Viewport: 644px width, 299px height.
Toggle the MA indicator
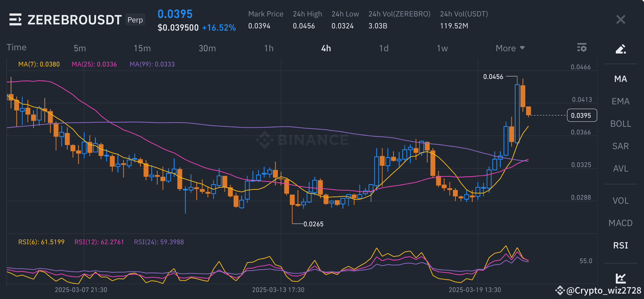point(620,79)
